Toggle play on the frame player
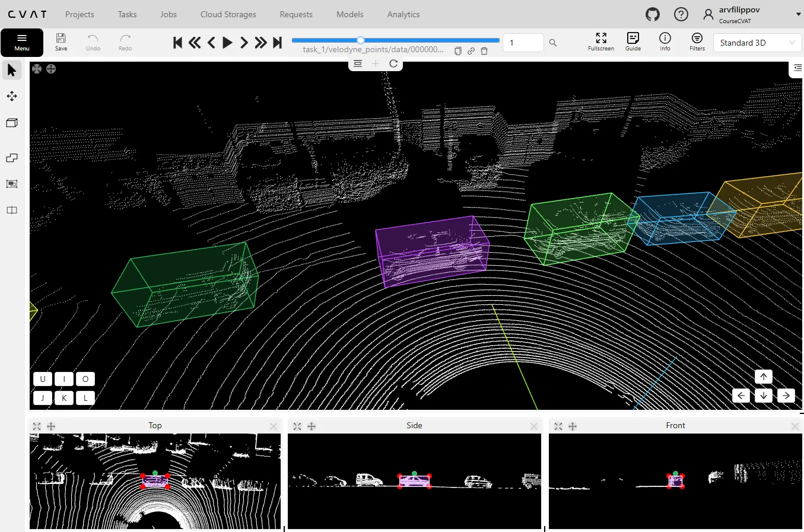The height and width of the screenshot is (532, 804). pos(227,43)
